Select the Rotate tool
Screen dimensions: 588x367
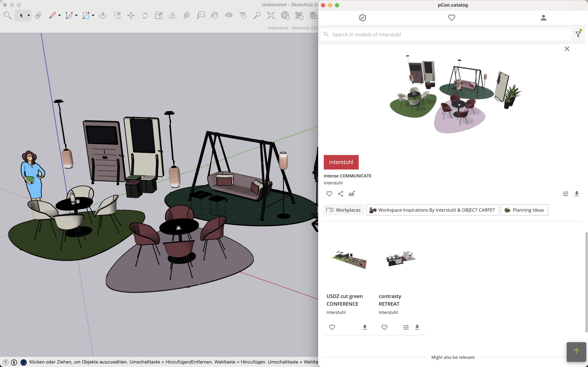145,16
